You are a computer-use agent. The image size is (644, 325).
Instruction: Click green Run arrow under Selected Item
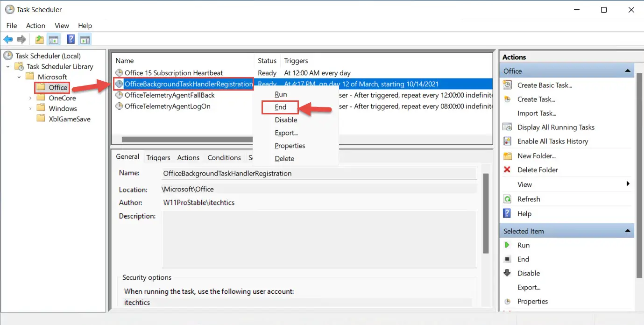click(507, 245)
